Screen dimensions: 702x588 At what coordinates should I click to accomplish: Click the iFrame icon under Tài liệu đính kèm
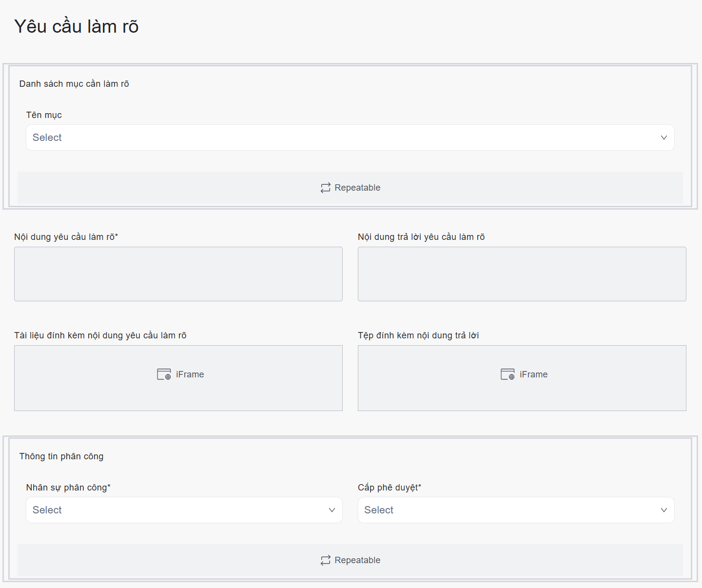pos(164,374)
